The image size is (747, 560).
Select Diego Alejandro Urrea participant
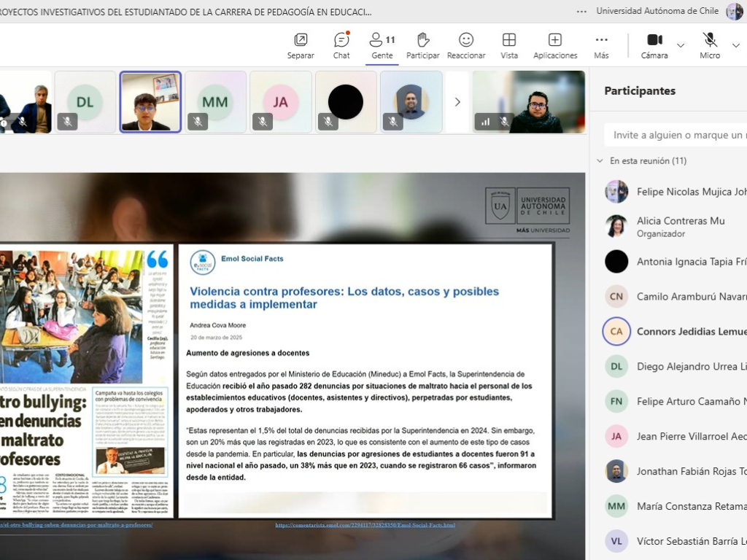[x=676, y=366]
